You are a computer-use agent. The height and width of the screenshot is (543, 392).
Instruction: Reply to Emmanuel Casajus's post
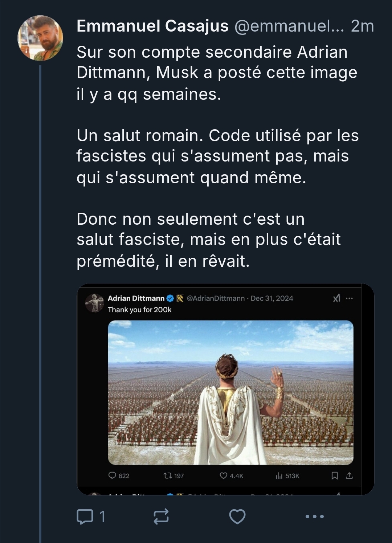pyautogui.click(x=85, y=517)
